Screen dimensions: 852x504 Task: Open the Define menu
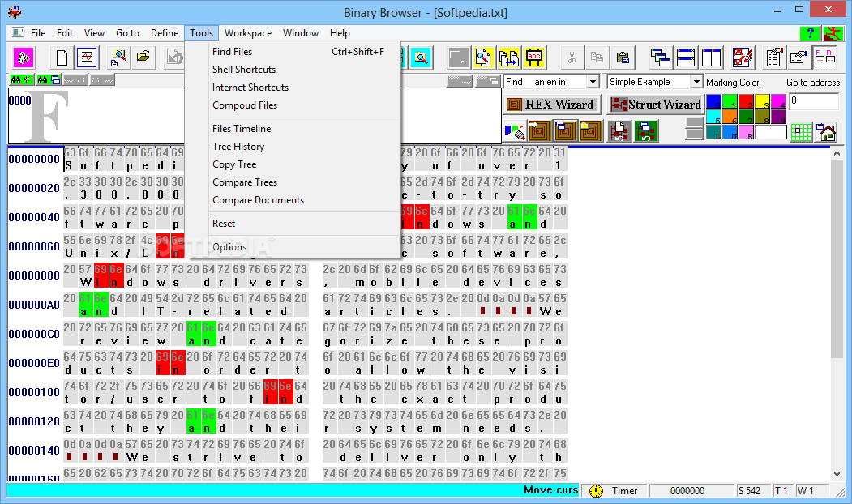pyautogui.click(x=165, y=33)
